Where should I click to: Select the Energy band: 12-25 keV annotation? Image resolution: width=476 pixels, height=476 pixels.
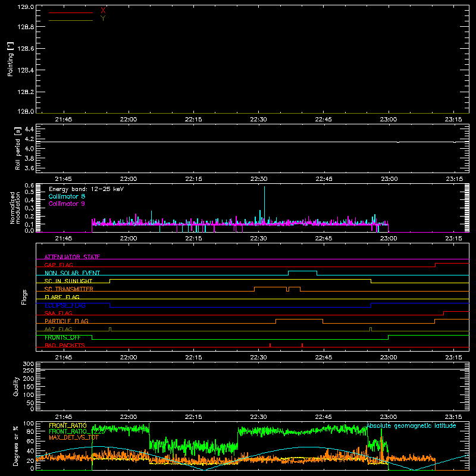pyautogui.click(x=86, y=189)
